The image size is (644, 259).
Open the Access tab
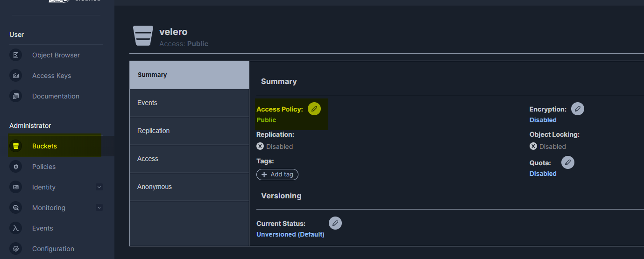(x=189, y=159)
